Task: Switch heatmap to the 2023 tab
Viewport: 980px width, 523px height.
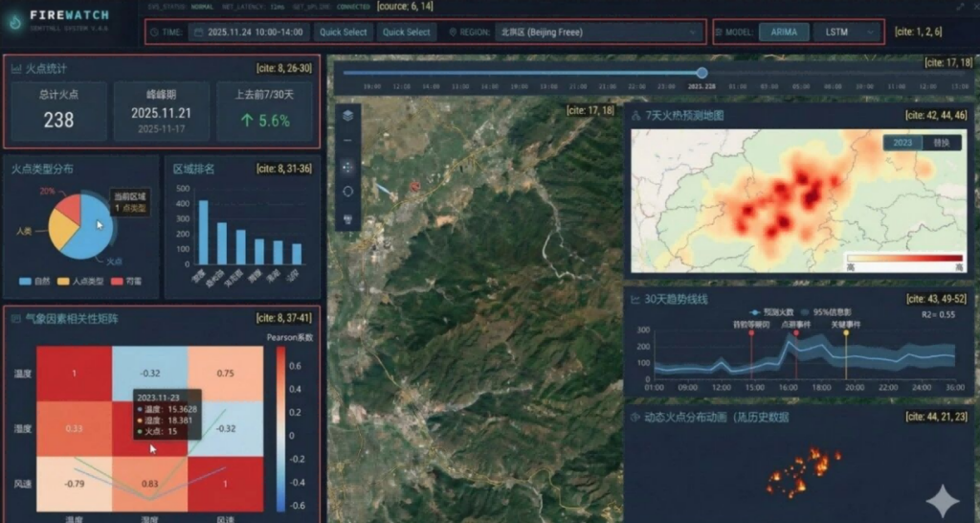Action: click(902, 143)
